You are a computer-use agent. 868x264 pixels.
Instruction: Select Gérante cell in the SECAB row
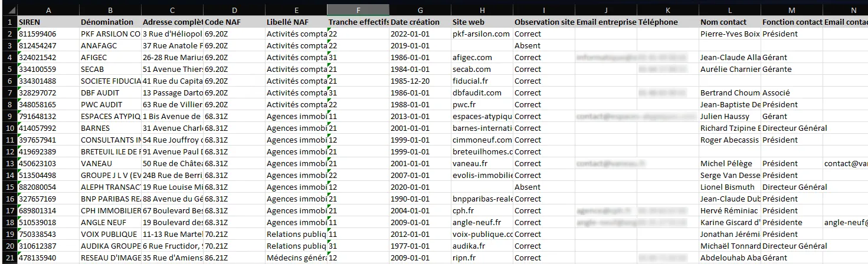coord(792,69)
